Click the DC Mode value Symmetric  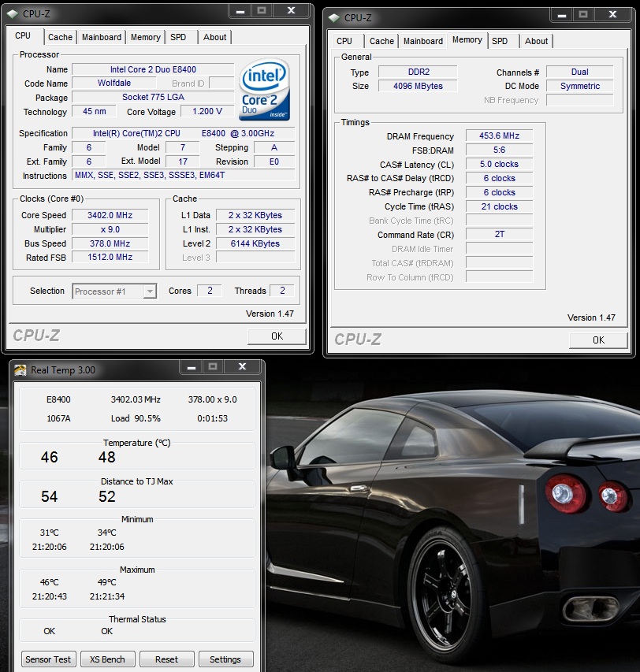[x=580, y=86]
